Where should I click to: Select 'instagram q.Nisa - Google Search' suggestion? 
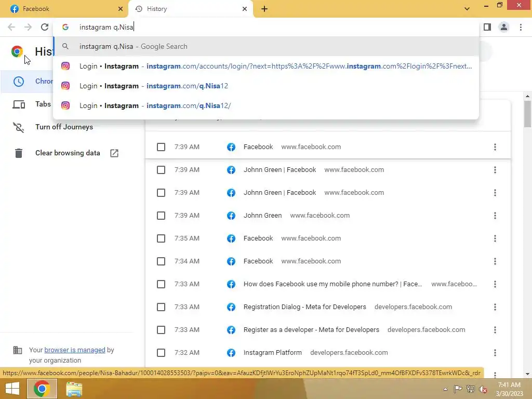click(x=266, y=46)
